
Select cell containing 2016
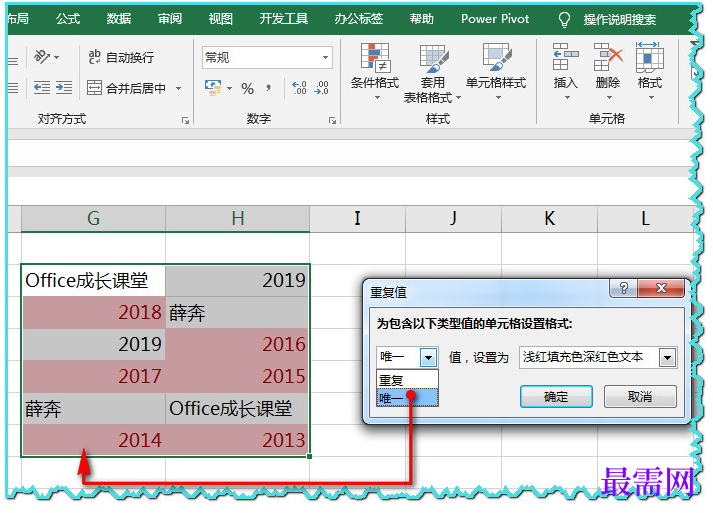tap(237, 344)
